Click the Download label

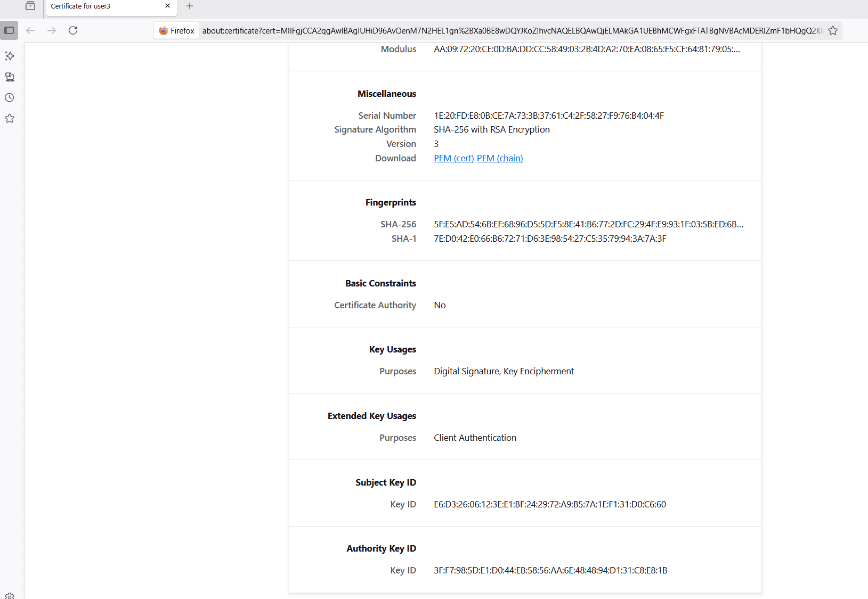click(395, 158)
